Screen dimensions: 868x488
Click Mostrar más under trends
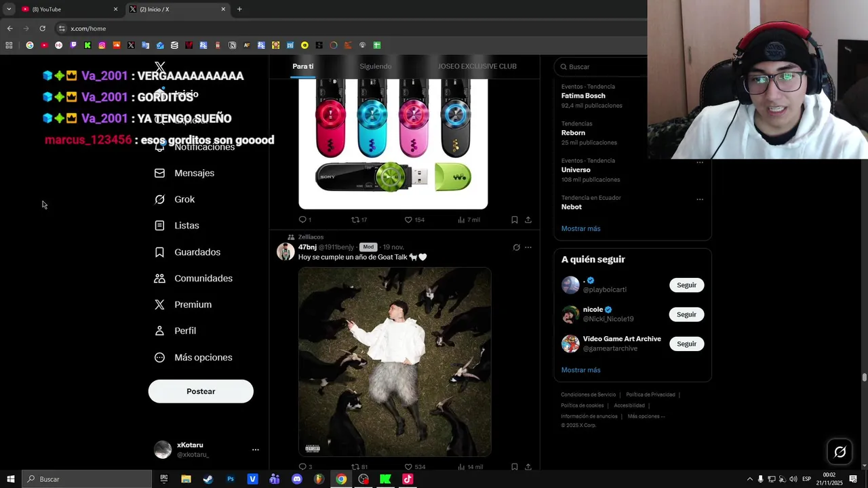pos(581,228)
